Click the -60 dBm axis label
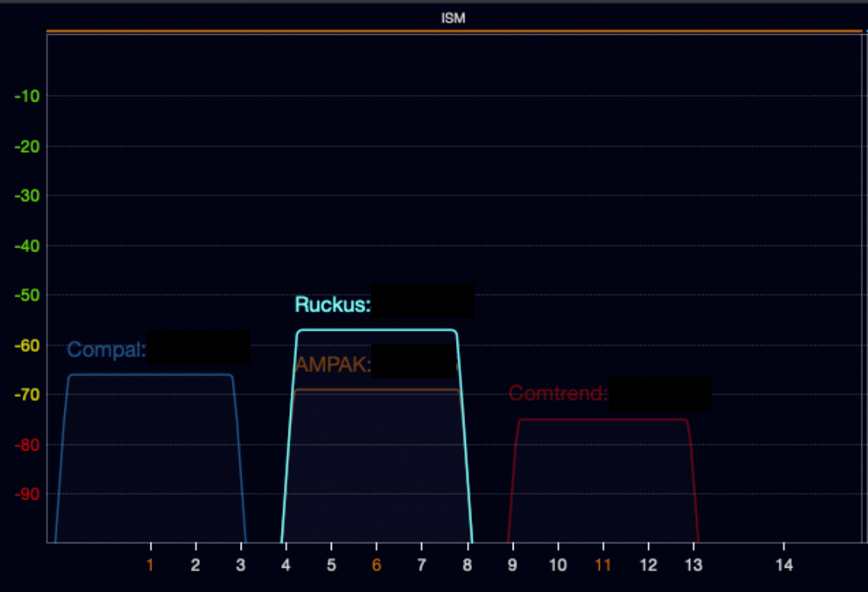This screenshot has height=592, width=868. coord(27,345)
